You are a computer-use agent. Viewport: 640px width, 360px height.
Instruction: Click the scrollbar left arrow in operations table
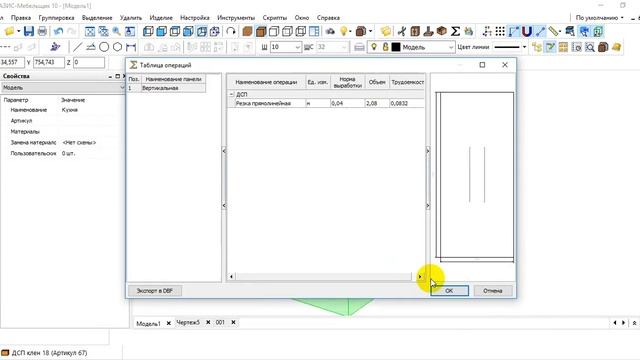point(231,277)
